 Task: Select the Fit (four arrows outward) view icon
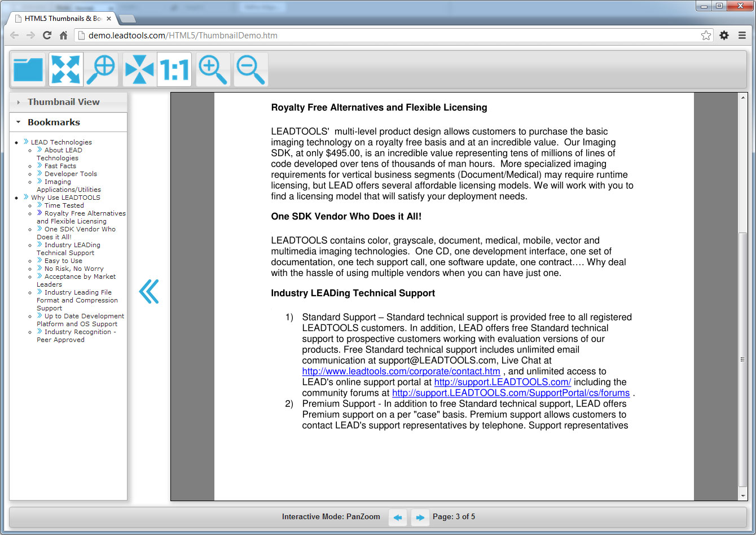[x=66, y=69]
